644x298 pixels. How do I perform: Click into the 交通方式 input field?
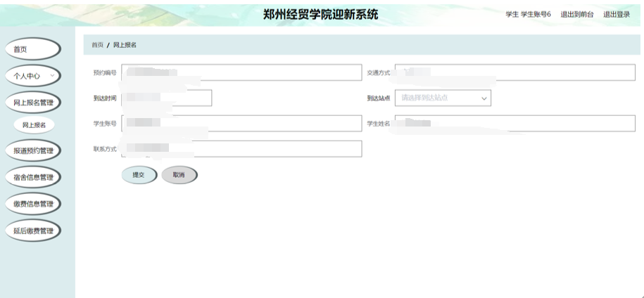pos(515,72)
